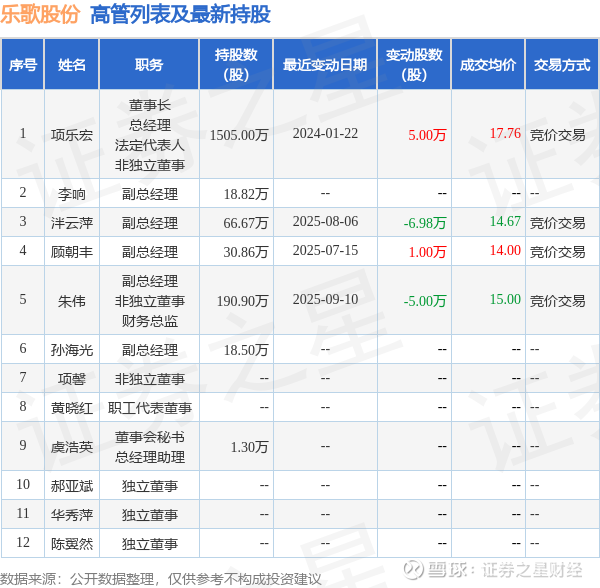The width and height of the screenshot is (600, 588).
Task: Click the red 5.00万 change value
Action: [427, 135]
